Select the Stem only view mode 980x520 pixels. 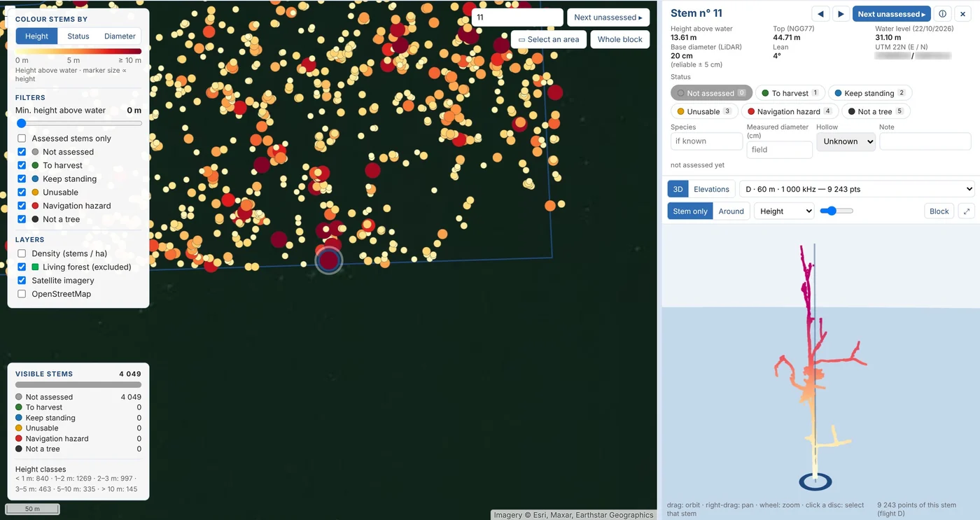coord(690,211)
